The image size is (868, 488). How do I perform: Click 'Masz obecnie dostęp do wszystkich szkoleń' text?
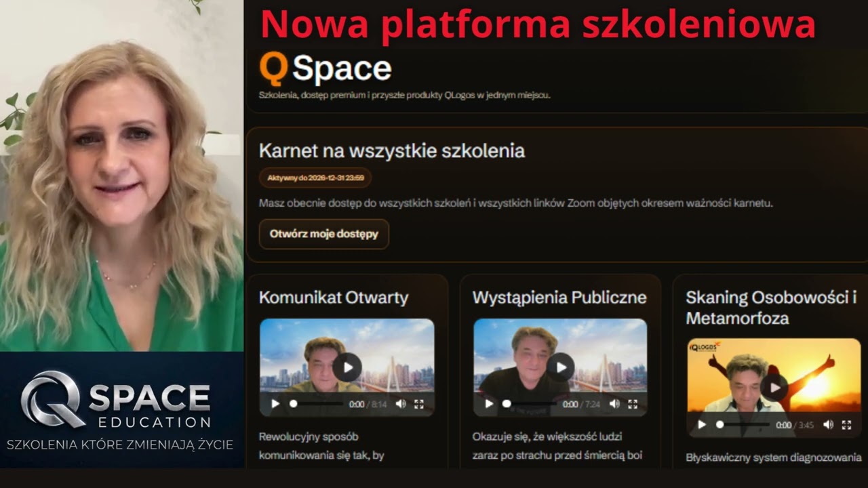pyautogui.click(x=516, y=203)
